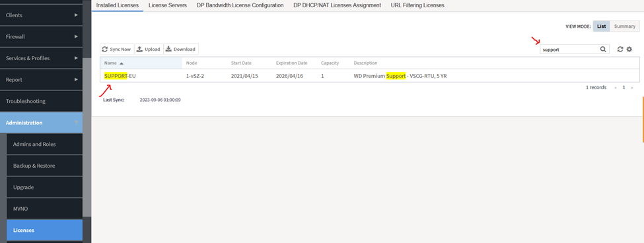Open Troubleshooting in the sidebar
The width and height of the screenshot is (644, 243).
tap(41, 101)
